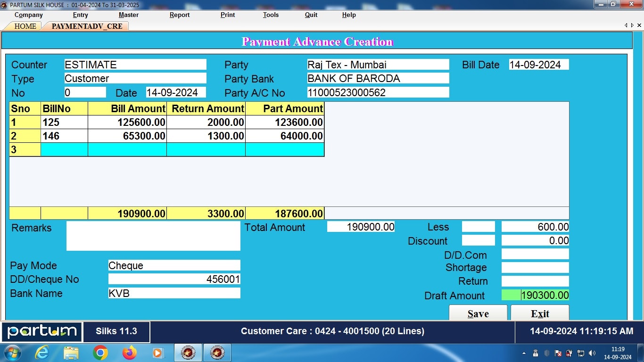Open the network icon in the system tray

point(580,352)
